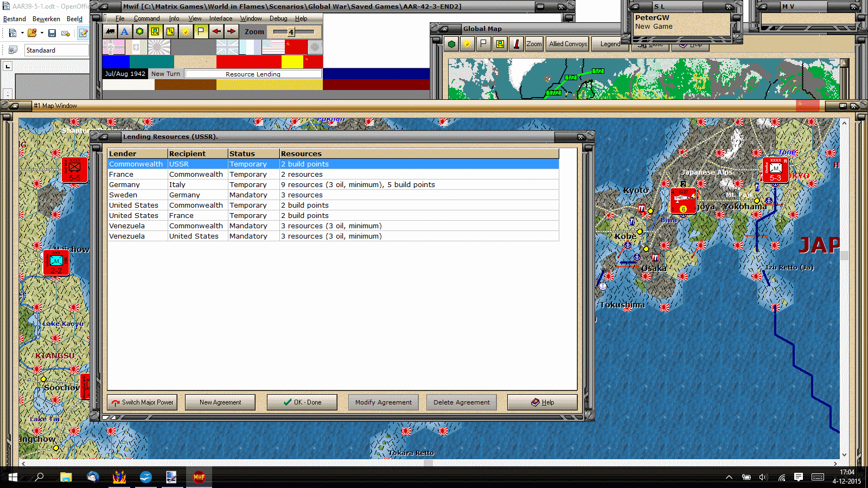Select the German flag in the major power strip
Screen dimensions: 868x488
click(113, 48)
